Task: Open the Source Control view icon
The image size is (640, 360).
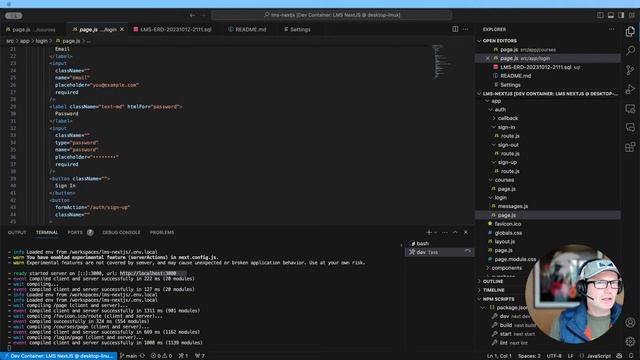Action: (630, 70)
